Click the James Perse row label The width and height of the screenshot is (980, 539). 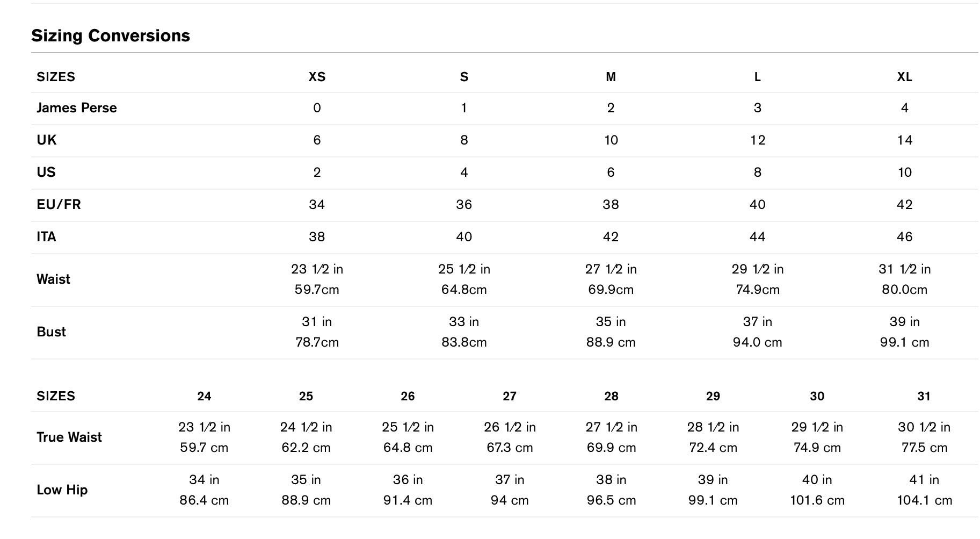tap(77, 108)
